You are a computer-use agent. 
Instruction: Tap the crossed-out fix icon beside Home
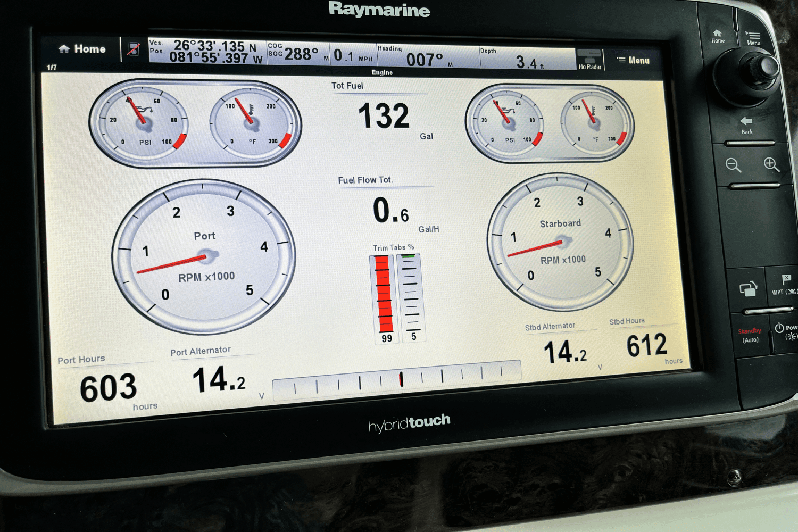point(135,49)
